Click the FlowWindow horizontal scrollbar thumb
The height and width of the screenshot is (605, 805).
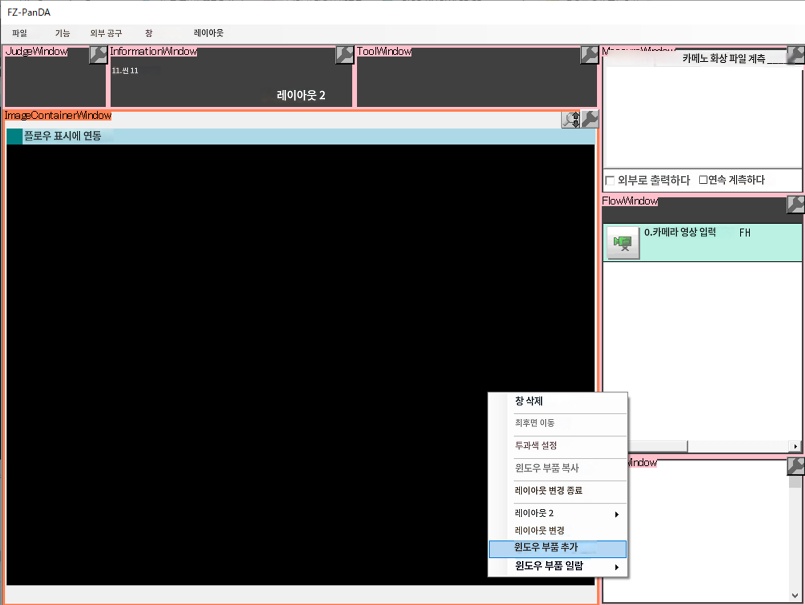pyautogui.click(x=658, y=446)
